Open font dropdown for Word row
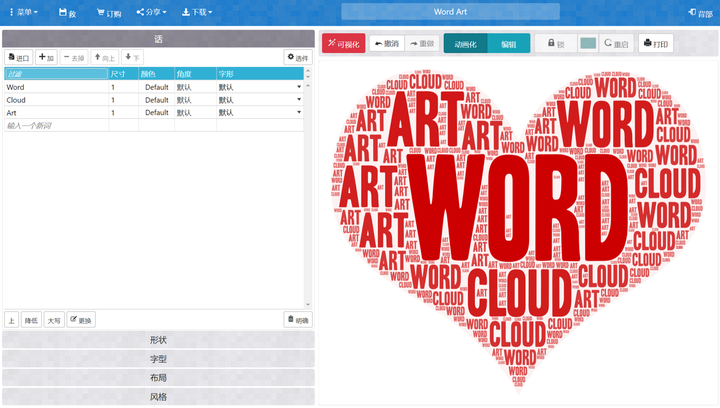This screenshot has width=720, height=408. 299,87
